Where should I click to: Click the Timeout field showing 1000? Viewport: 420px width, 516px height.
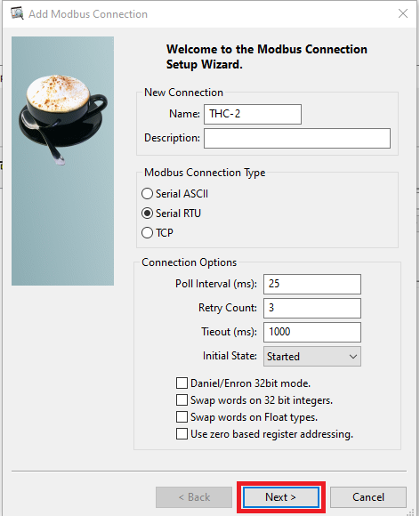[x=312, y=332]
